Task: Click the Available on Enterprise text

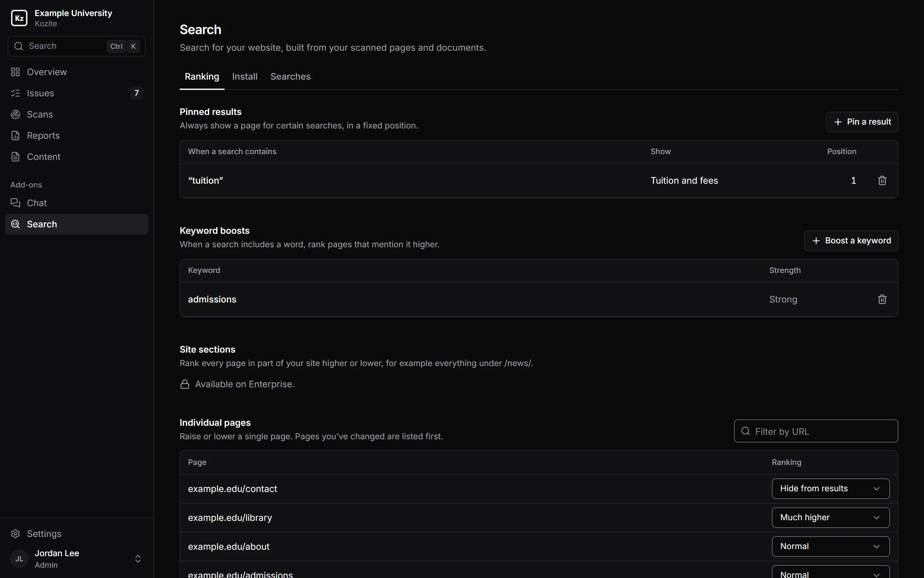Action: click(x=245, y=384)
